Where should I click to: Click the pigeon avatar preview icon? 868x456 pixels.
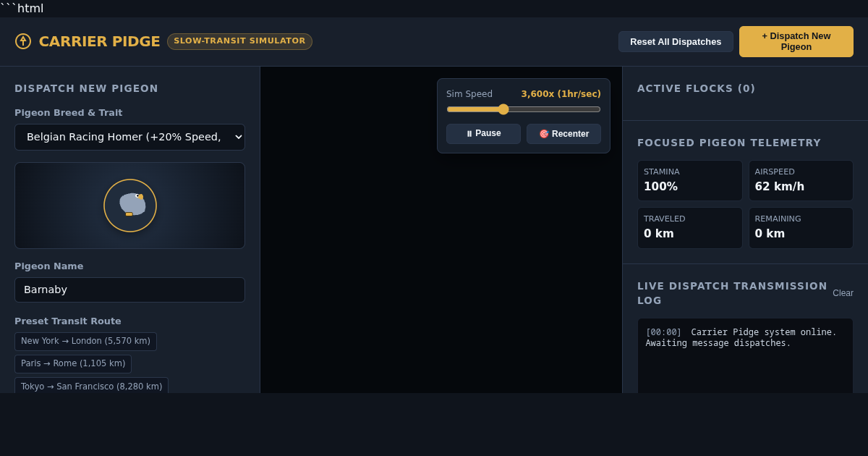tap(130, 206)
